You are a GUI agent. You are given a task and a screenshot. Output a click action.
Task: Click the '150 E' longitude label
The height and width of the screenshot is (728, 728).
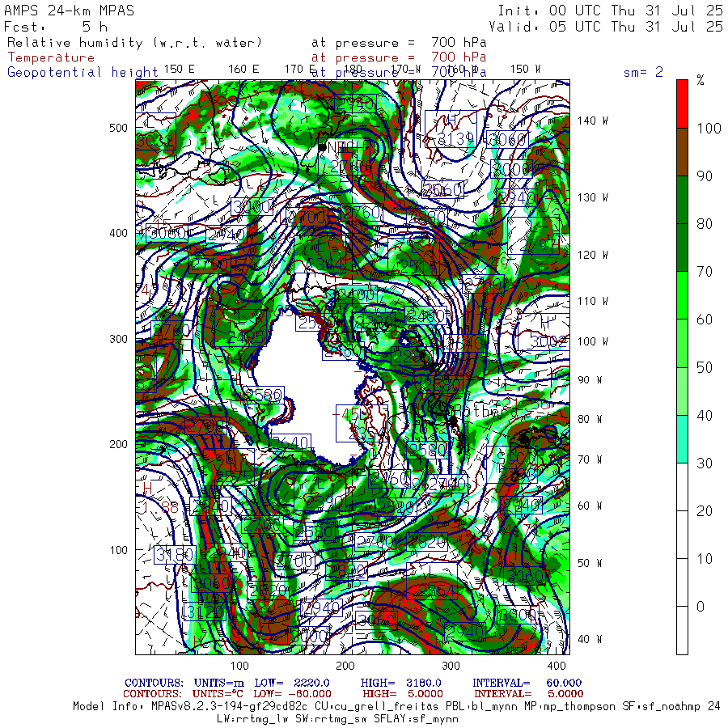pos(180,70)
